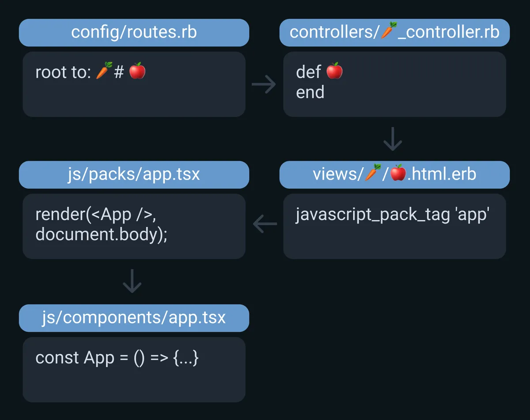Click the left arrow pointing to packs box

tap(265, 224)
